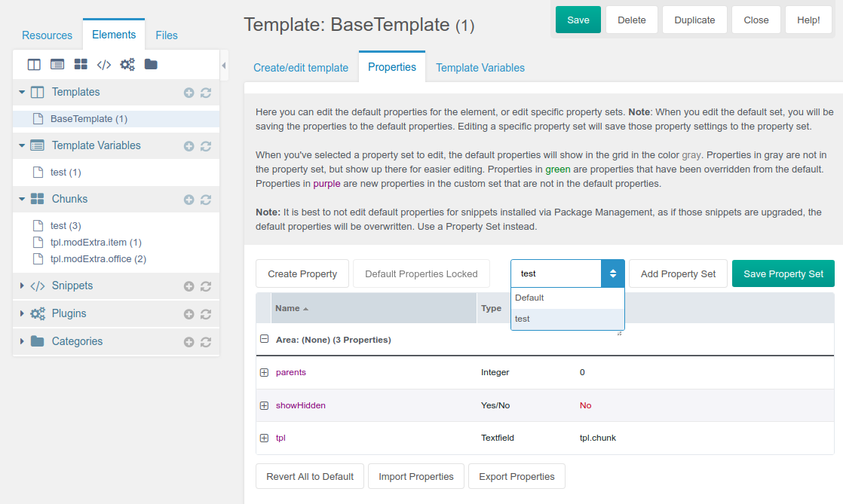Viewport: 843px width, 504px height.
Task: Expand the showHidden property row
Action: [264, 405]
